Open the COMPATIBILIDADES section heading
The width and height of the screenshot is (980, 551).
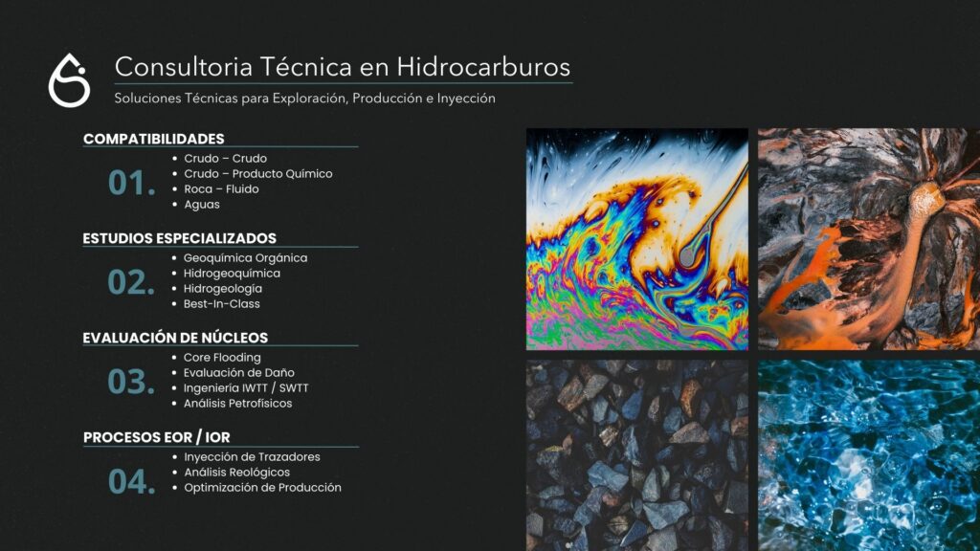[x=153, y=139]
